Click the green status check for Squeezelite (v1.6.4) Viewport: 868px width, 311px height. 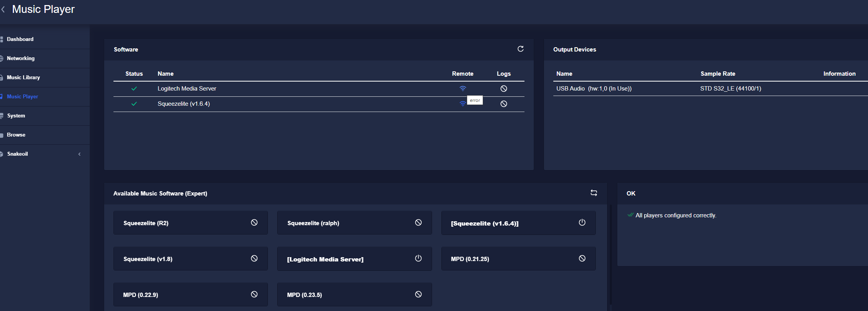(134, 104)
